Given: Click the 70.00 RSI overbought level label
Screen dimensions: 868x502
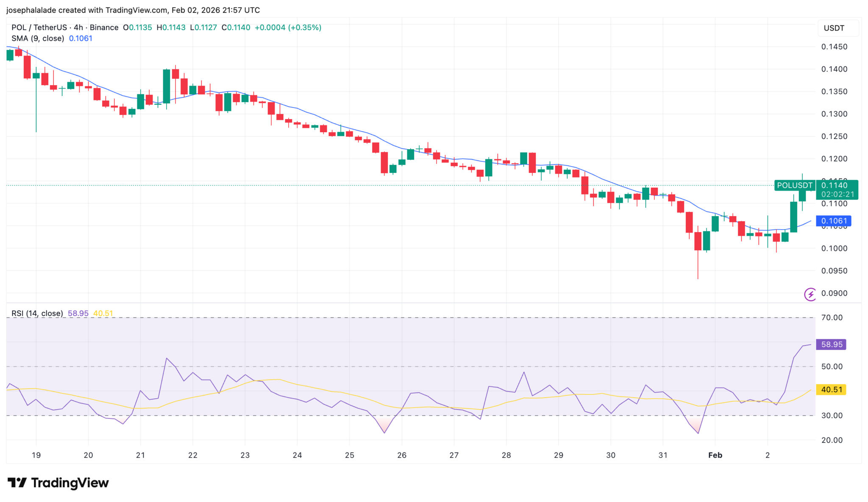Looking at the screenshot, I should (x=832, y=317).
